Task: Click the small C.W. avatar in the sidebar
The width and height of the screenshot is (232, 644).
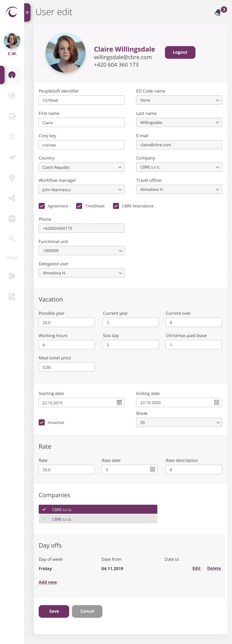Action: (12, 41)
